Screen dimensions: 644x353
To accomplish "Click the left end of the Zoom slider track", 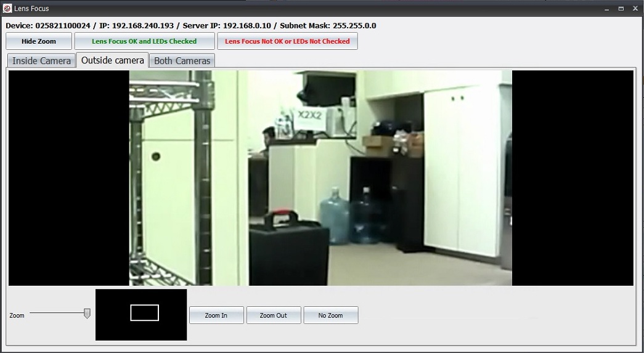I will pos(31,313).
